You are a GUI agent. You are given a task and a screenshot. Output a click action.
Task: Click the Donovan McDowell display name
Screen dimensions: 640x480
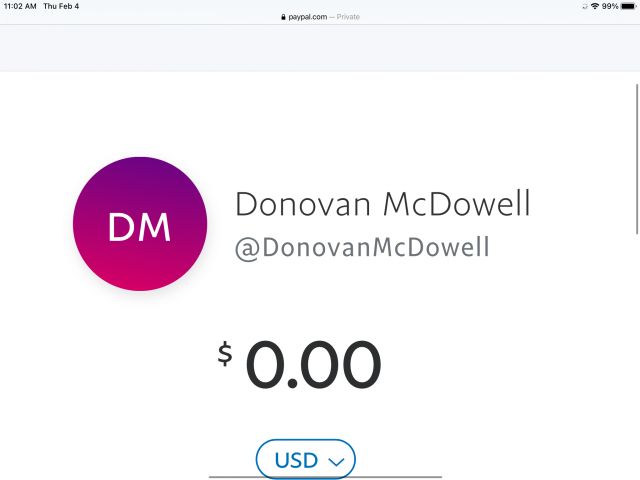[x=383, y=203]
